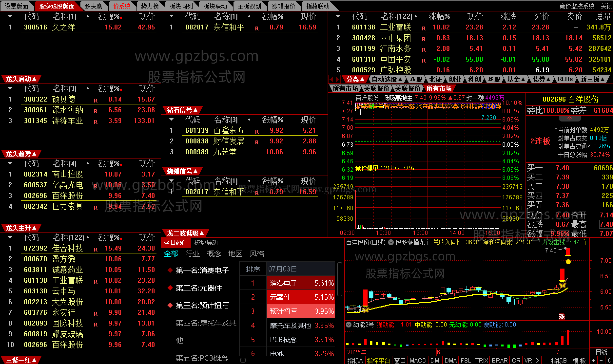
Task: Open the header menu triangle above 久之洋
Action: click(10, 16)
